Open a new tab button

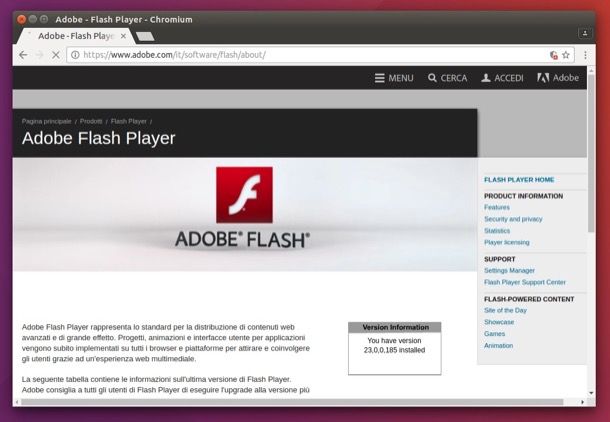click(145, 37)
